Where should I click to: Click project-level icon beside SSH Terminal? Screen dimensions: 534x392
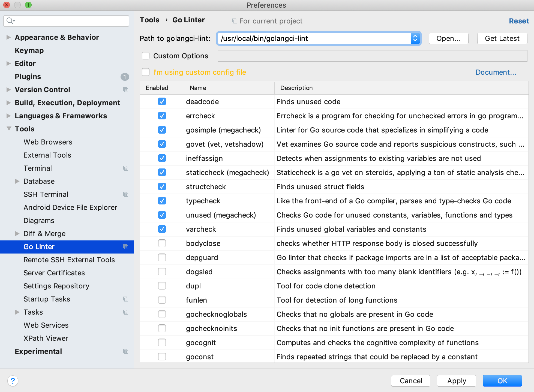[x=126, y=194]
